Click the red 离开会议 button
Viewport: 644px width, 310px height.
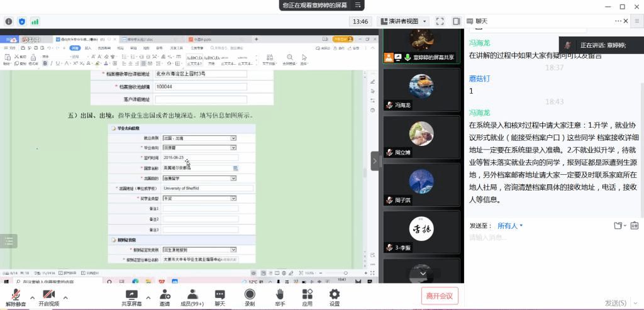pyautogui.click(x=440, y=296)
